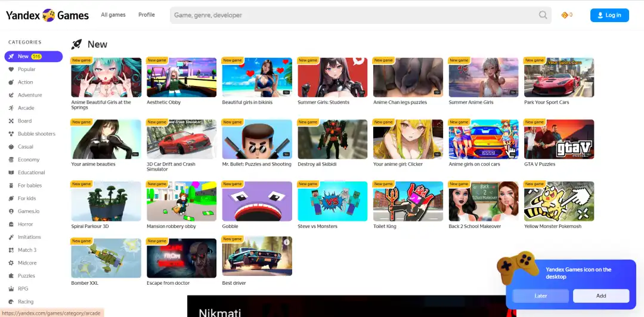The width and height of the screenshot is (644, 317).
Task: Open the Steve vs Monsters thumbnail
Action: (x=333, y=201)
